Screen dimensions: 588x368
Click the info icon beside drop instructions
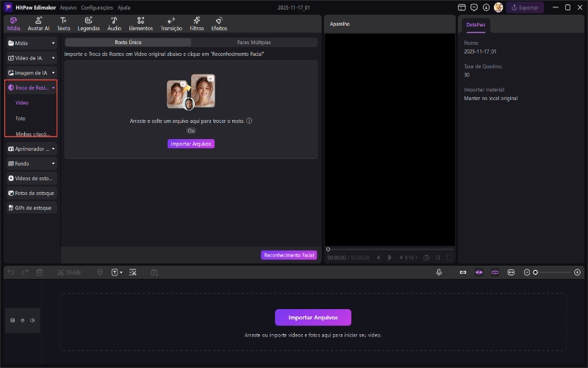(249, 121)
